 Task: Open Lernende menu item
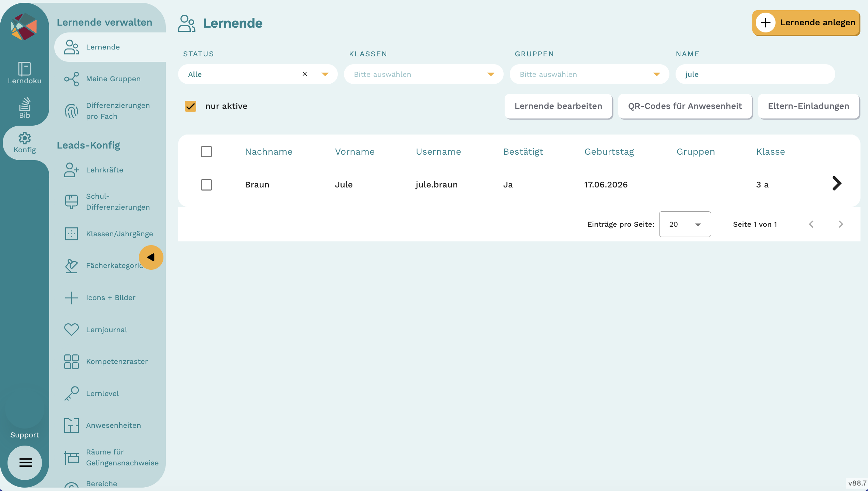pos(110,47)
